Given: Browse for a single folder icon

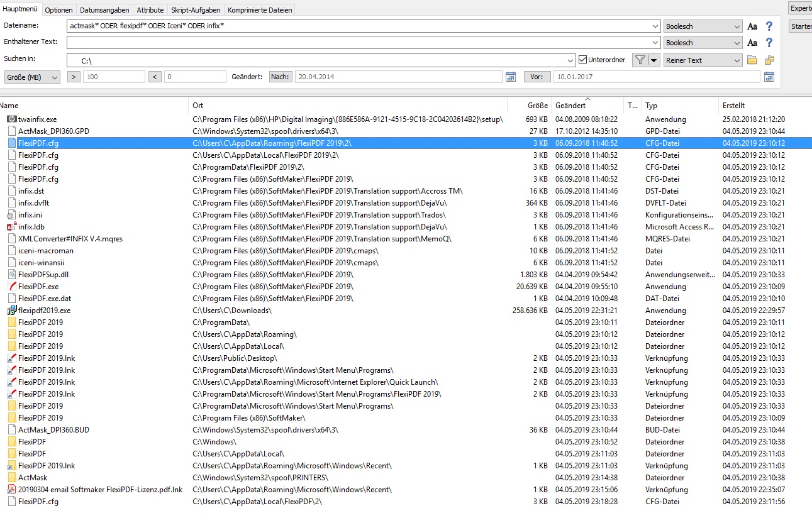Looking at the screenshot, I should coord(752,60).
